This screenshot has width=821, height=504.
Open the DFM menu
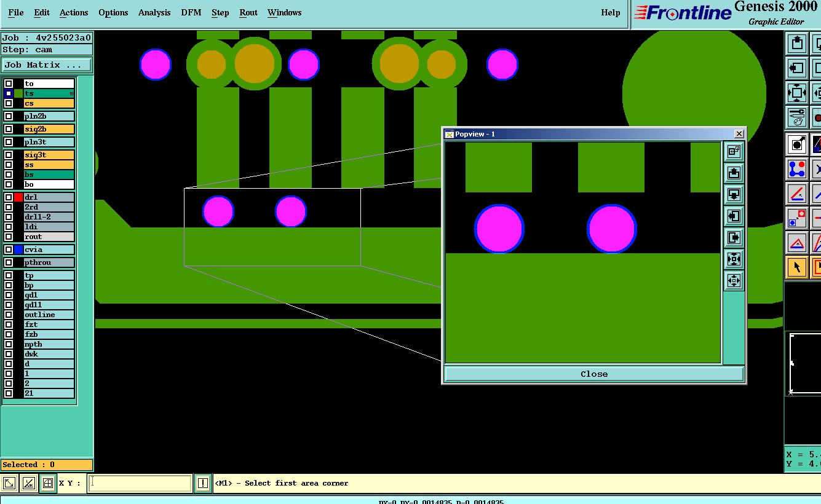[191, 12]
